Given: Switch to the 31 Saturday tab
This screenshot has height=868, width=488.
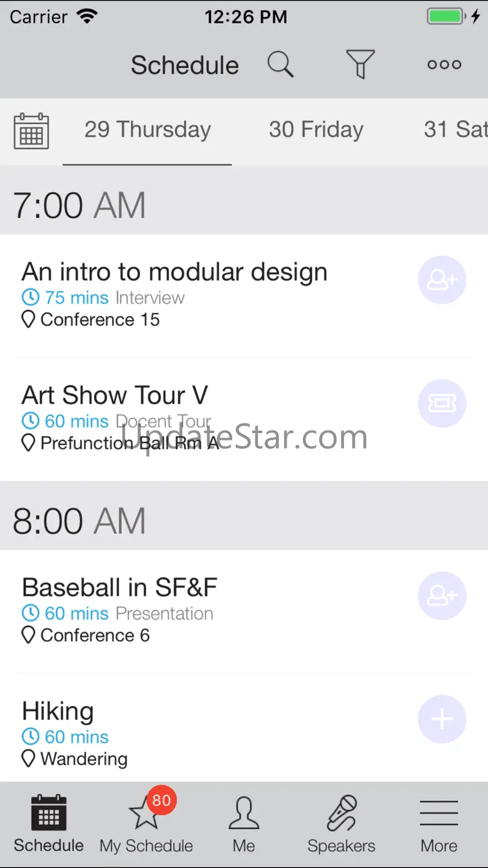Looking at the screenshot, I should point(455,130).
